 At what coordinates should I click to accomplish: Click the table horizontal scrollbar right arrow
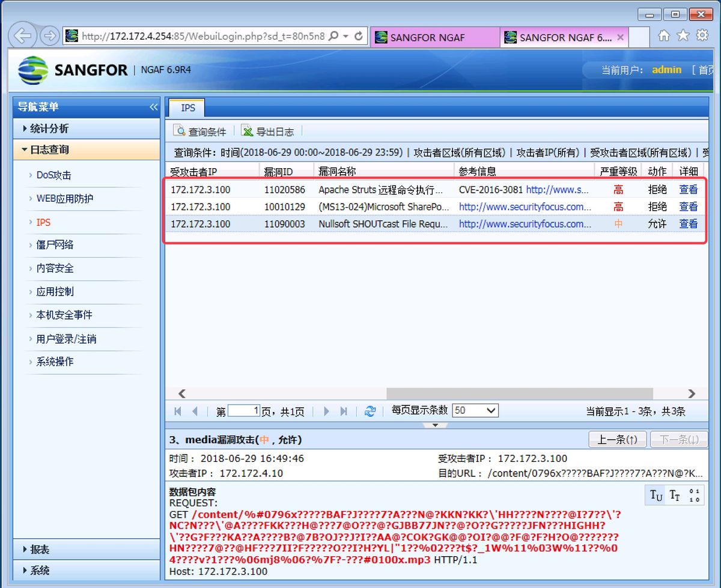pyautogui.click(x=692, y=394)
